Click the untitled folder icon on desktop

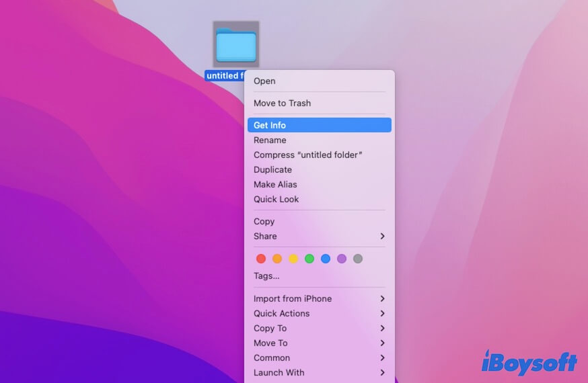pos(236,45)
